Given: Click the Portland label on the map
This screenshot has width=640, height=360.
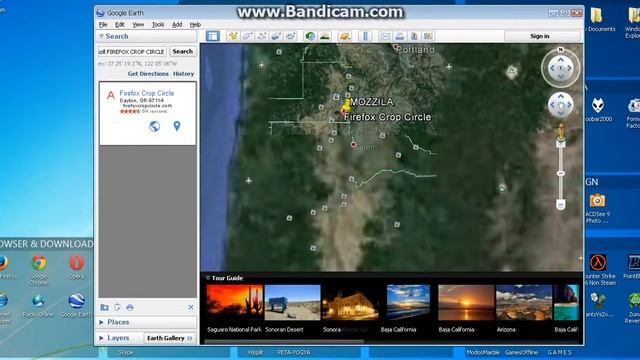Looking at the screenshot, I should click(x=415, y=50).
